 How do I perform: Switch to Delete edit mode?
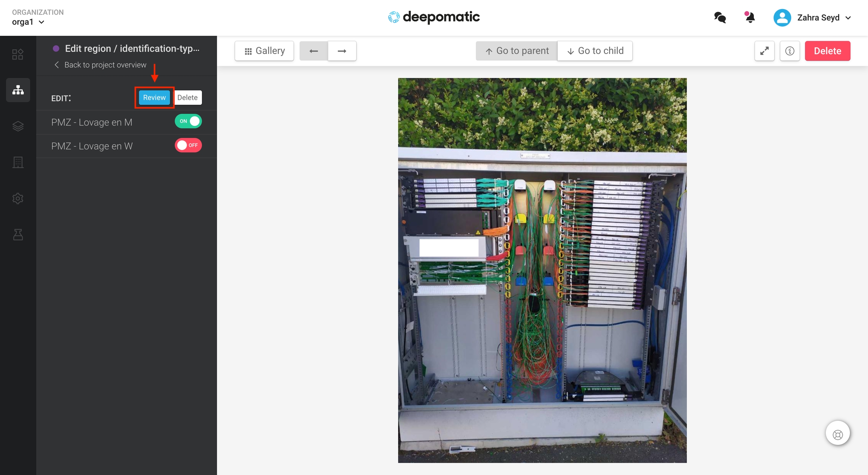pos(187,98)
